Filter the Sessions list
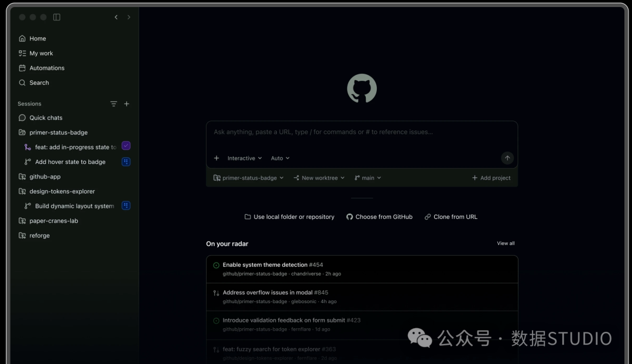The image size is (632, 364). [114, 104]
